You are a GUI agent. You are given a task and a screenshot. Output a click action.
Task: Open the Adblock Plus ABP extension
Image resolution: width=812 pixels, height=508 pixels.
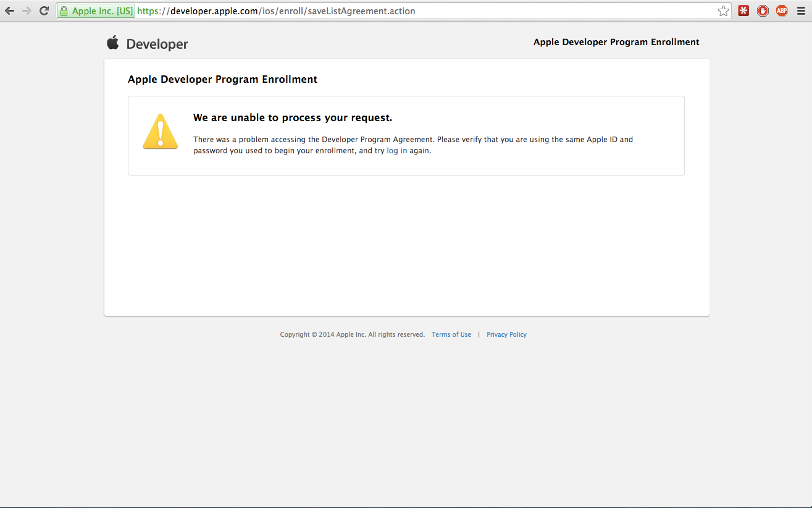[x=782, y=11]
